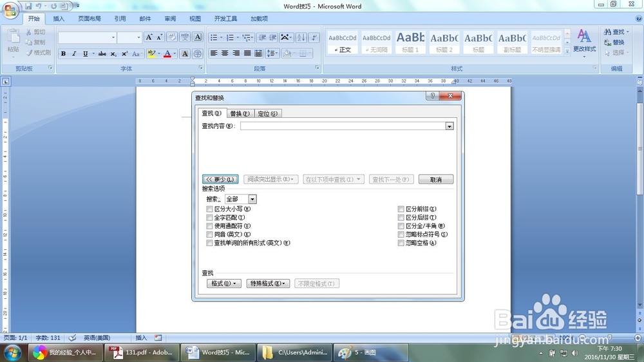This screenshot has width=644, height=362.
Task: Expand the styles gallery more arrow
Action: (567, 51)
